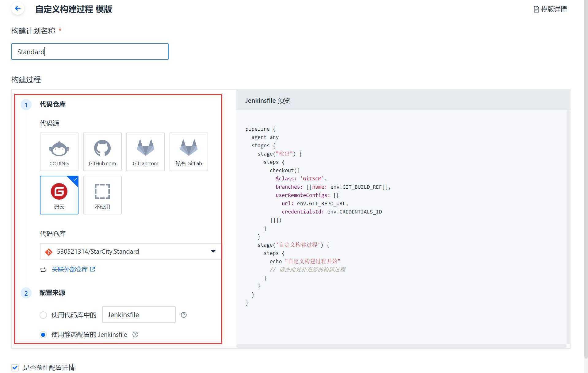Click the Jenkinsfile 预览 panel header

coord(403,100)
